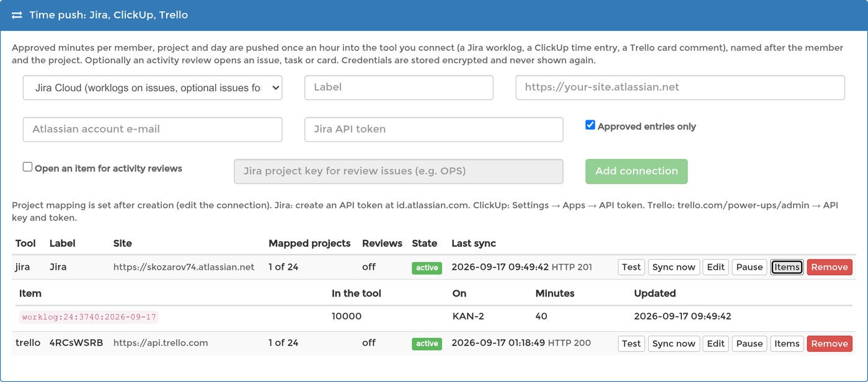868x382 pixels.
Task: Click the 2026-09-17 09:49:42 Updated cell
Action: pos(683,316)
